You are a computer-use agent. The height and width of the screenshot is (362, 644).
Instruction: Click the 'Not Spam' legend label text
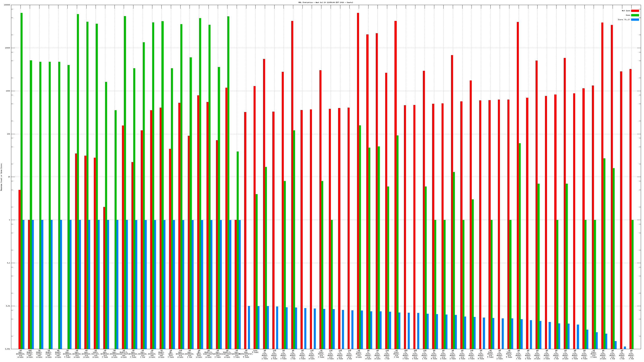(626, 11)
